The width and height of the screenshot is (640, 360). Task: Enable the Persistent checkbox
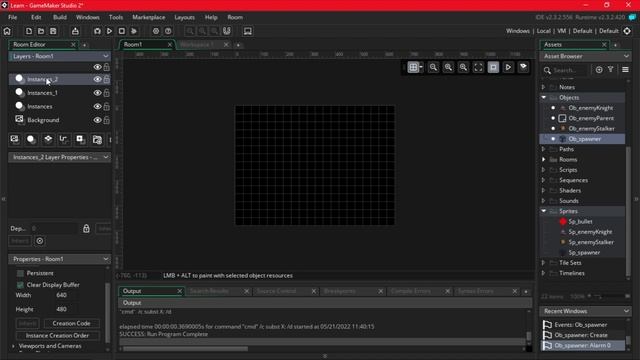pyautogui.click(x=20, y=273)
